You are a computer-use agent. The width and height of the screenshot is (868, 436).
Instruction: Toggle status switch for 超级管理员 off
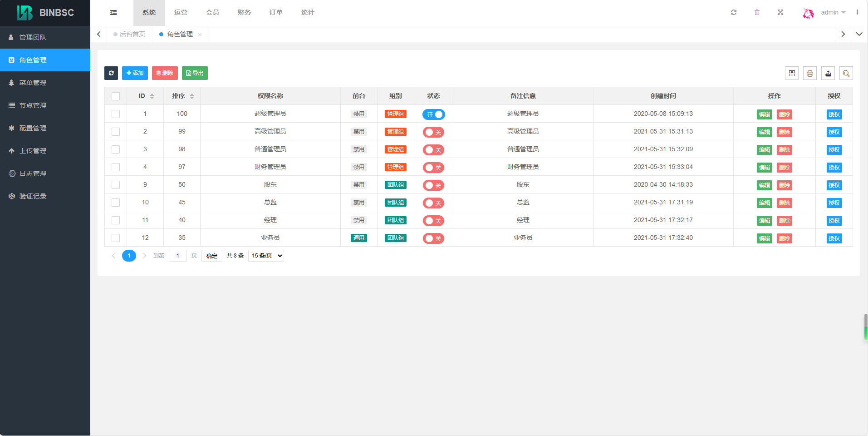[x=433, y=114]
